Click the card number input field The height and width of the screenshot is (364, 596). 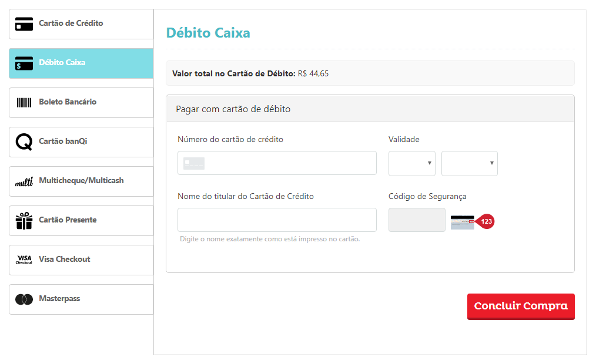pos(277,163)
